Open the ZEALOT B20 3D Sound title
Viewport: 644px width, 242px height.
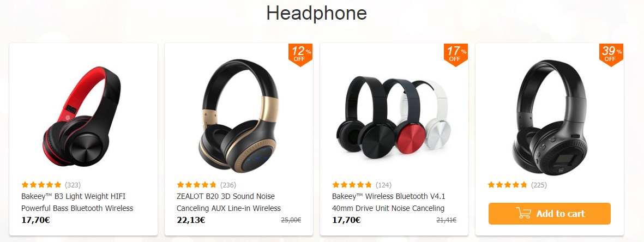coord(229,202)
